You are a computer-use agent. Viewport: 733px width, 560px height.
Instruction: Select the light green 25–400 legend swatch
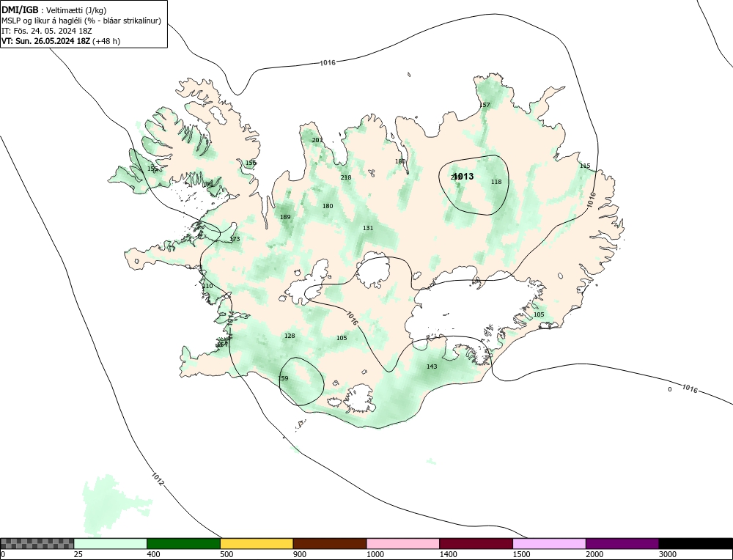(111, 543)
